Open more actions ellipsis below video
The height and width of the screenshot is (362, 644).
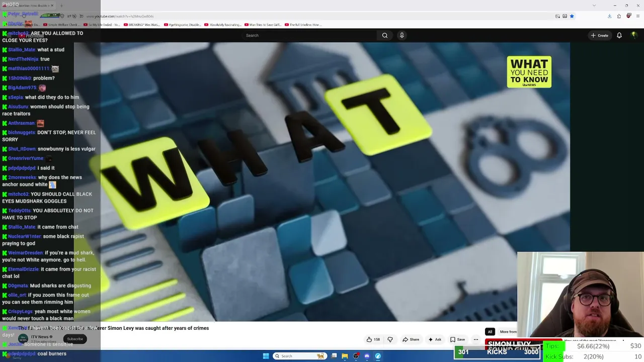[x=475, y=339]
